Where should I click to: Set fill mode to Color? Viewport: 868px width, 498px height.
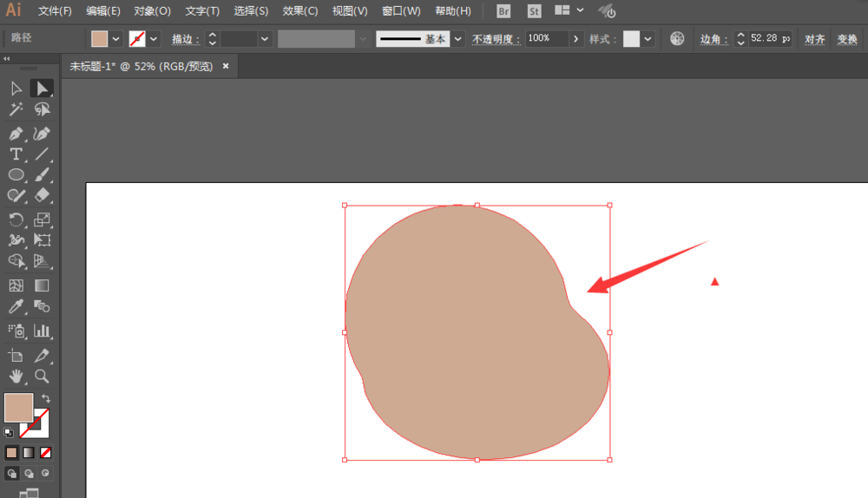pos(12,452)
